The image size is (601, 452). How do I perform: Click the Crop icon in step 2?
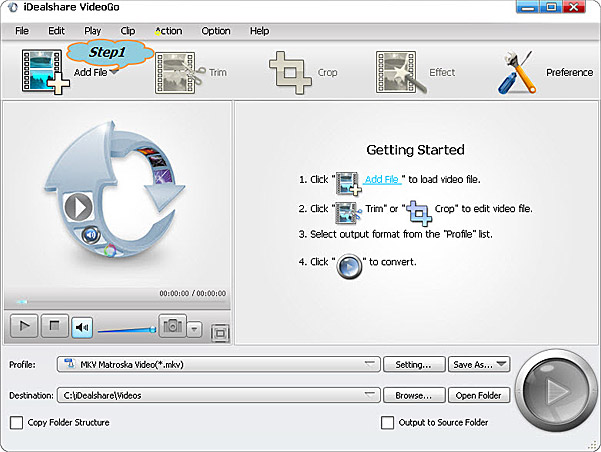tap(419, 212)
